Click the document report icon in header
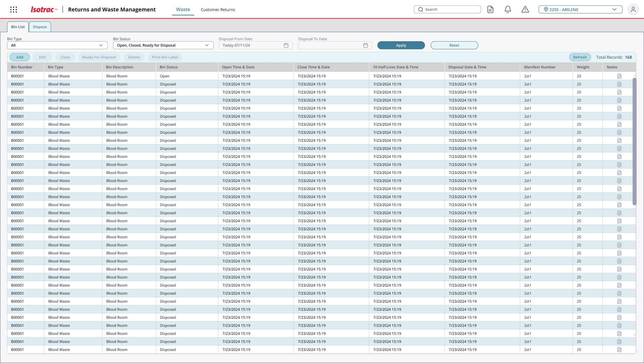Viewport: 644px width, 363px height. [490, 9]
